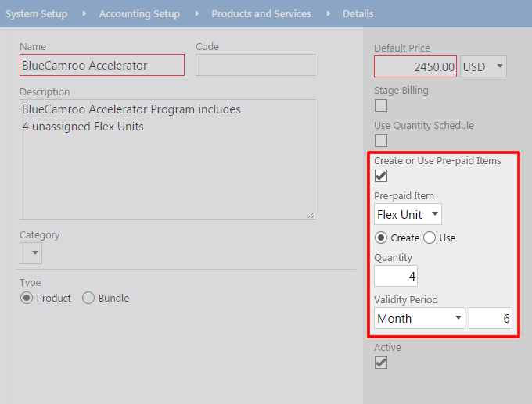The width and height of the screenshot is (532, 404).
Task: Open the Month validity period dropdown
Action: tap(419, 318)
